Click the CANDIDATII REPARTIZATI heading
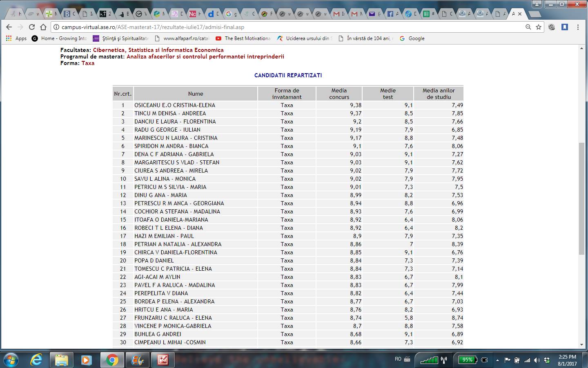588x368 pixels. 288,75
